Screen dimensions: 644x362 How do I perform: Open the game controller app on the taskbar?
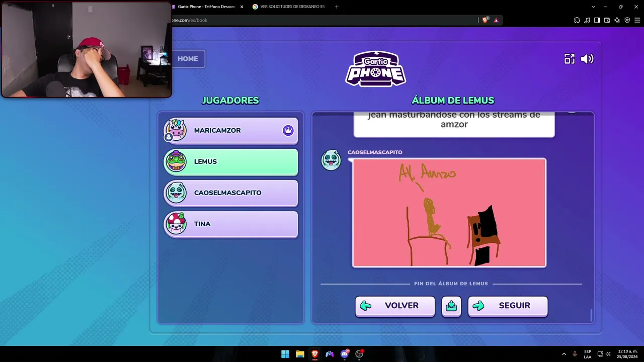click(330, 354)
